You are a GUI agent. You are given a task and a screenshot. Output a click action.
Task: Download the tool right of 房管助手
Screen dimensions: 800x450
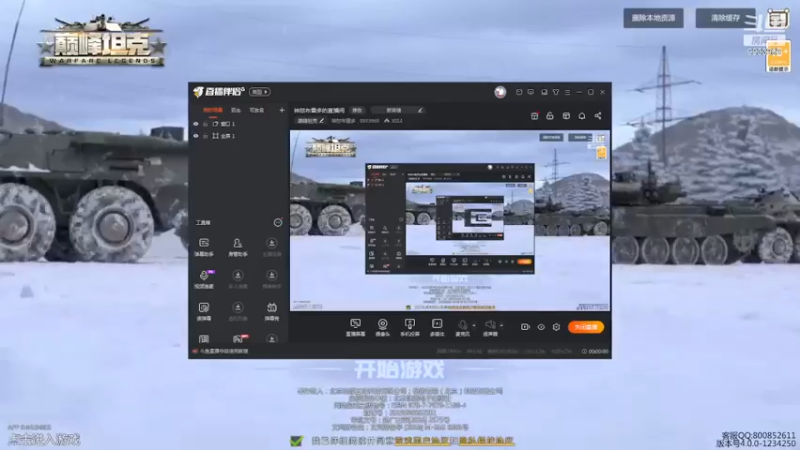pyautogui.click(x=272, y=247)
